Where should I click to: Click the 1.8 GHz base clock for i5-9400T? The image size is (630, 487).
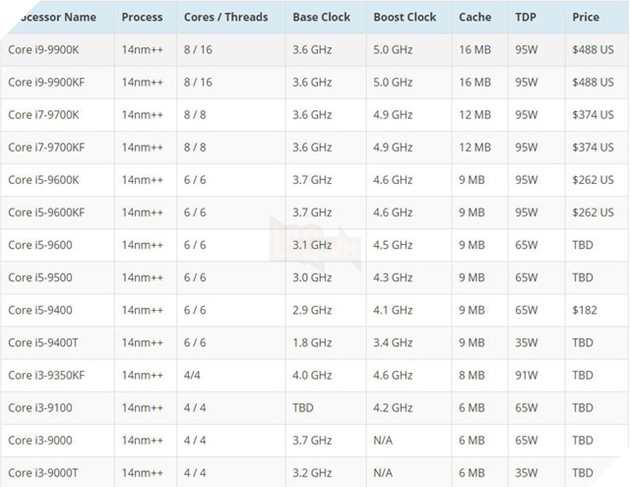coord(312,342)
